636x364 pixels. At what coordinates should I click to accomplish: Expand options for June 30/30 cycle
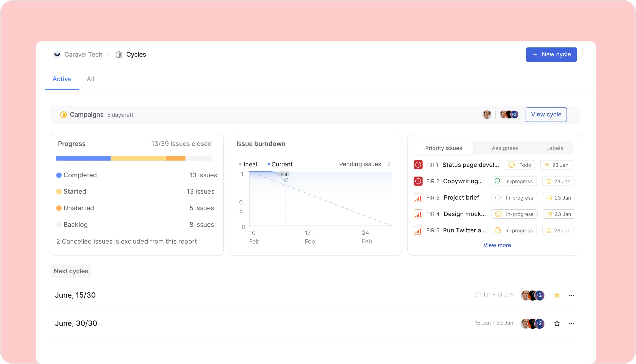click(x=572, y=323)
